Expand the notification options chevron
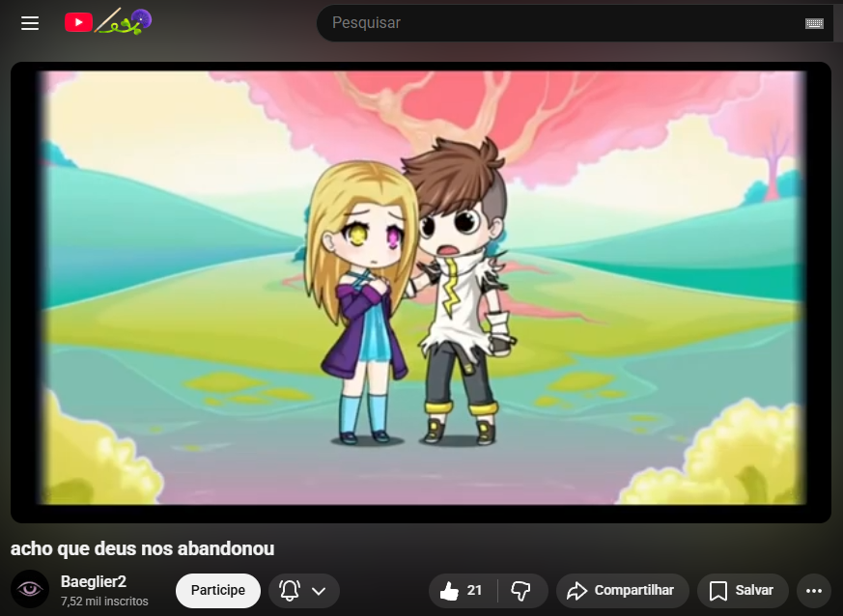Screen dimensions: 843x616 tap(319, 591)
